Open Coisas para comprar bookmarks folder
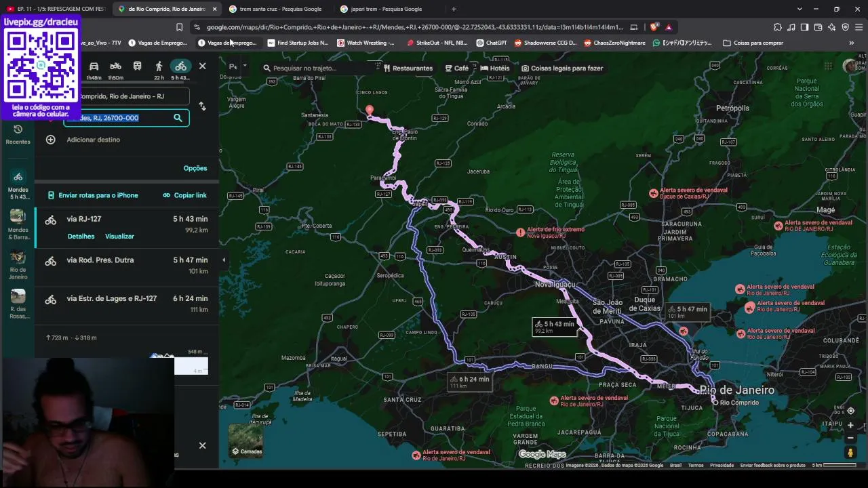 coord(753,43)
